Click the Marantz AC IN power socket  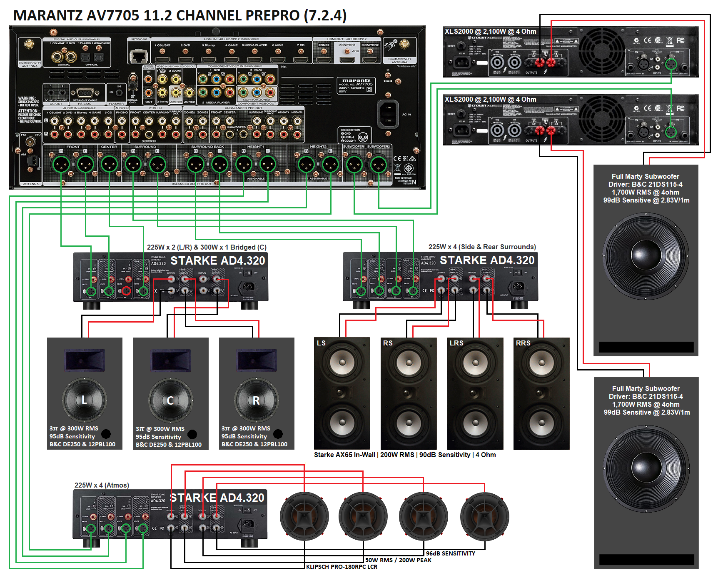(388, 114)
